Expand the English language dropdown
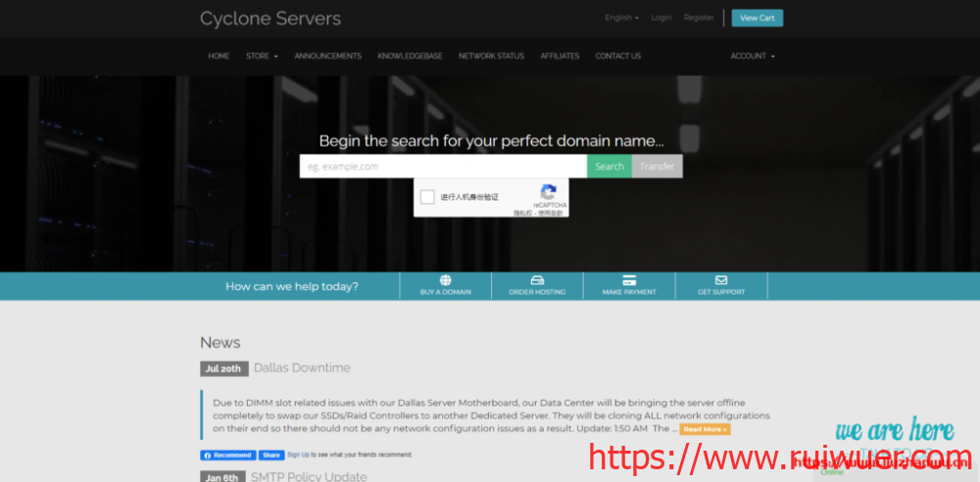Image resolution: width=980 pixels, height=482 pixels. 621,18
